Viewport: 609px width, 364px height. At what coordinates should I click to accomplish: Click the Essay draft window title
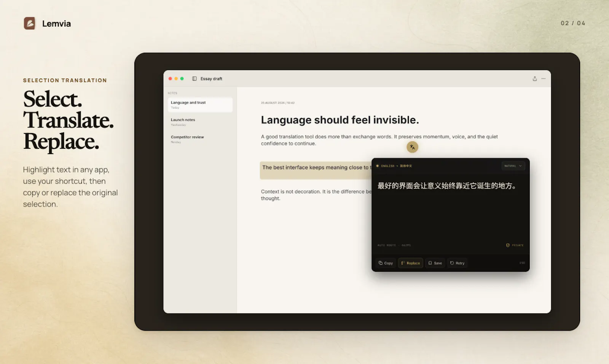[211, 79]
